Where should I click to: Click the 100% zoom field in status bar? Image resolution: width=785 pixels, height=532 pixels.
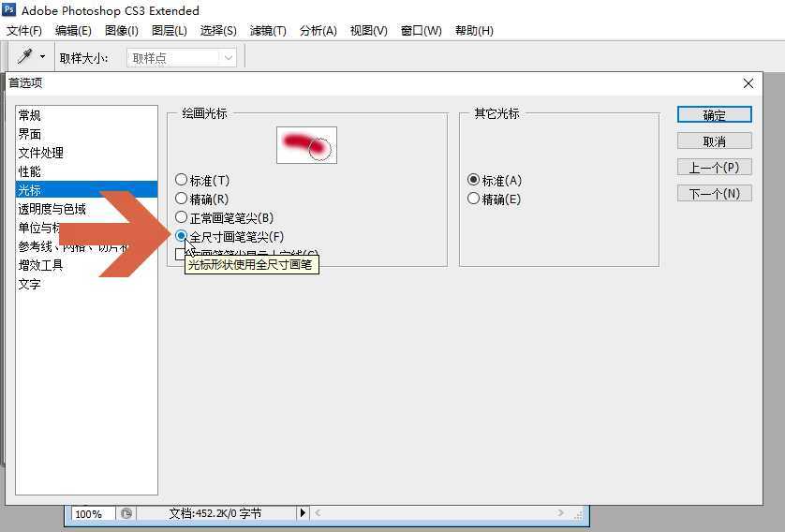(93, 513)
